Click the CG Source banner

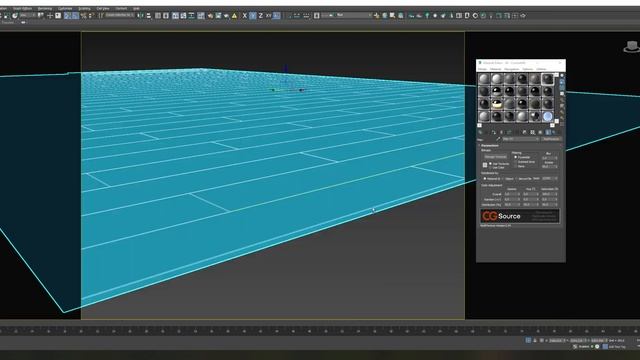(520, 216)
